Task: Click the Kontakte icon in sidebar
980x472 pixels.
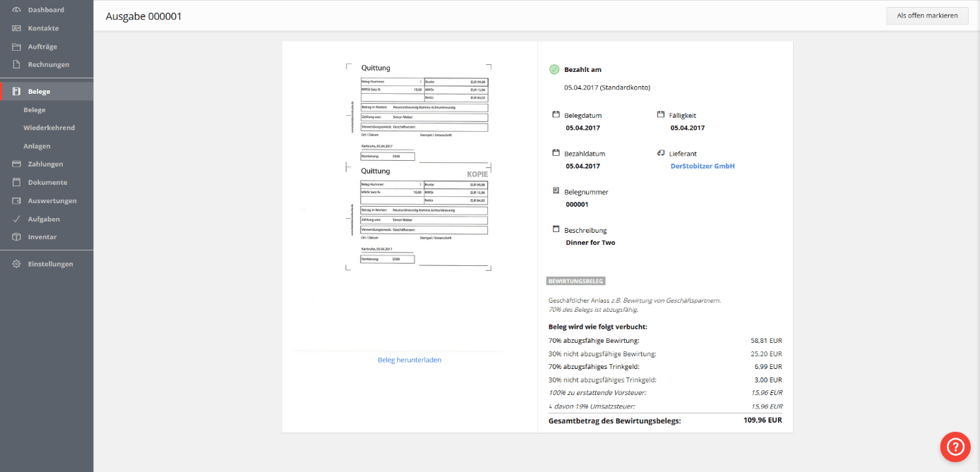Action: (16, 28)
